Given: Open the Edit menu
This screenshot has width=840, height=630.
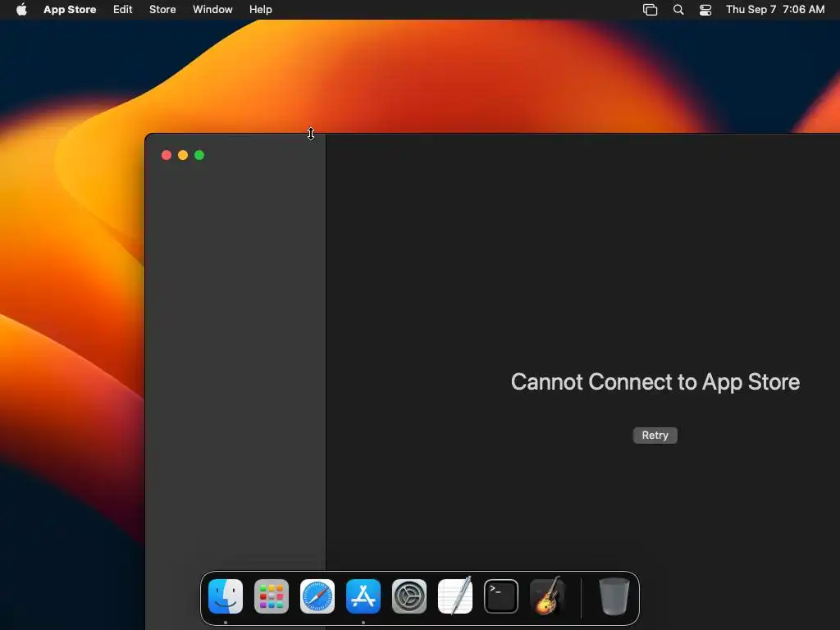Looking at the screenshot, I should [x=123, y=9].
